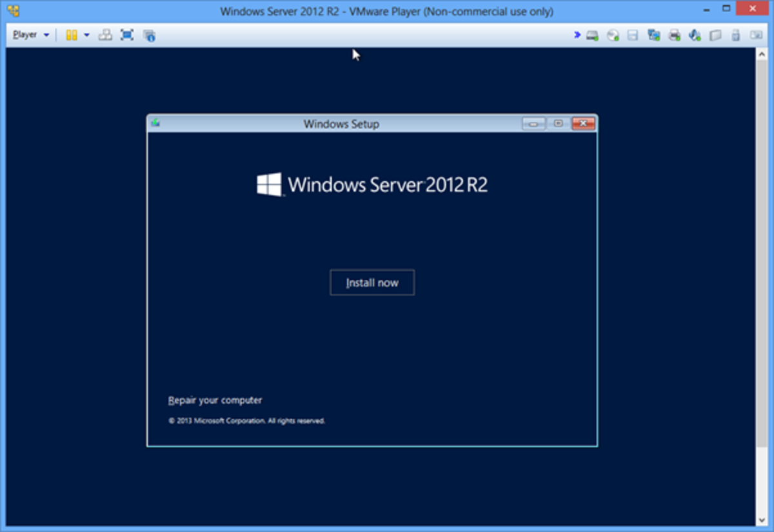774x532 pixels.
Task: Click the CD/DVD drive status icon
Action: pos(611,35)
